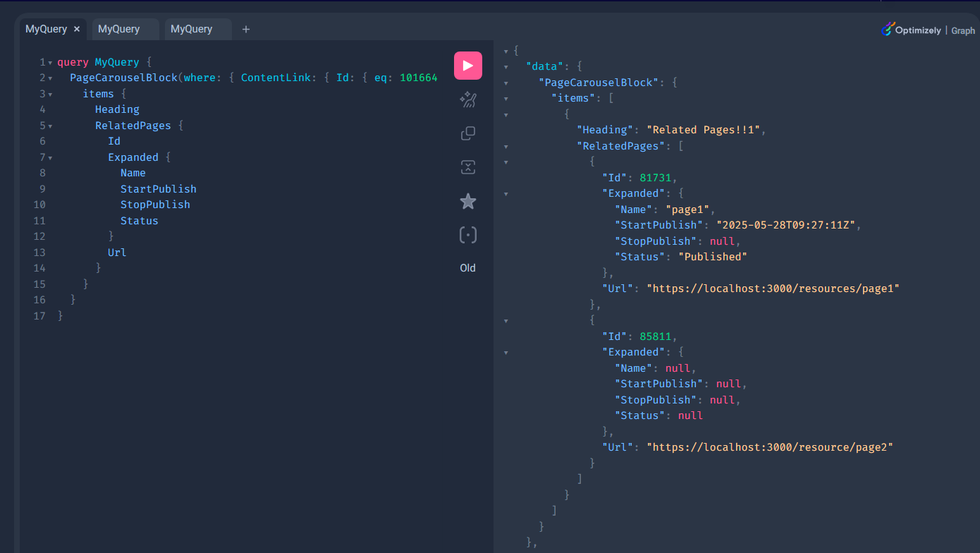The height and width of the screenshot is (553, 980).
Task: Fold the Expanded block on line 7
Action: click(50, 158)
